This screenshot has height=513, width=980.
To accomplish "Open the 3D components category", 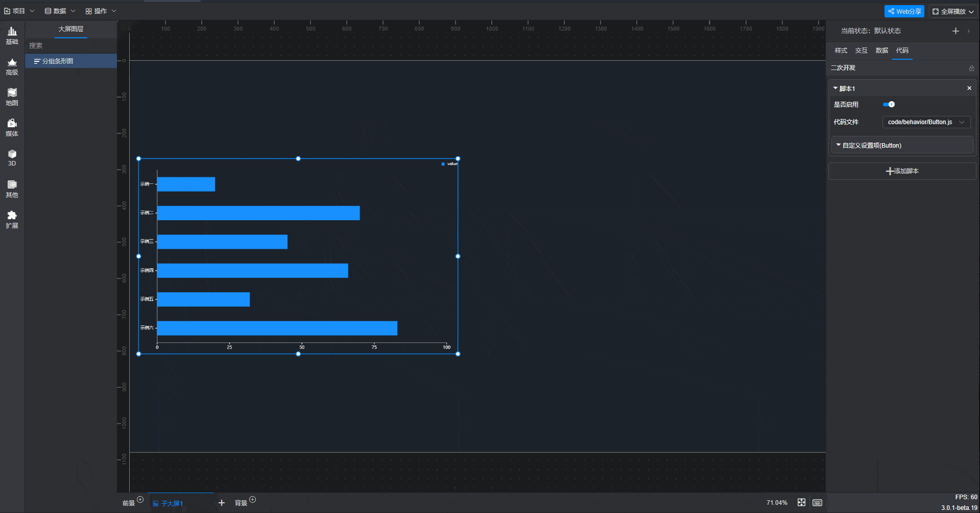I will pyautogui.click(x=12, y=158).
